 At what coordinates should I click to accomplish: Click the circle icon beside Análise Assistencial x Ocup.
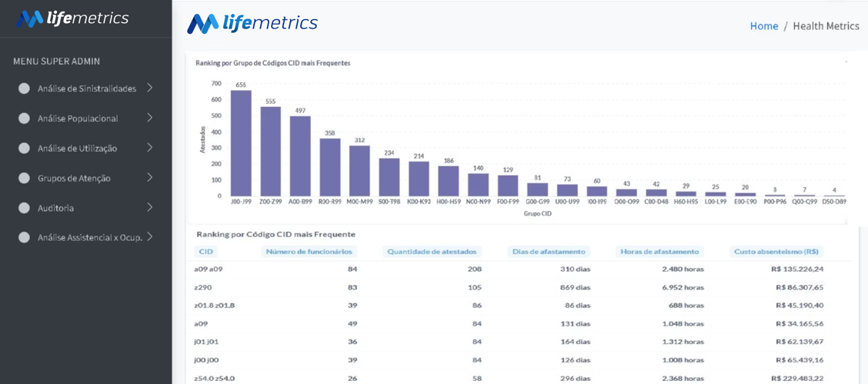click(24, 237)
